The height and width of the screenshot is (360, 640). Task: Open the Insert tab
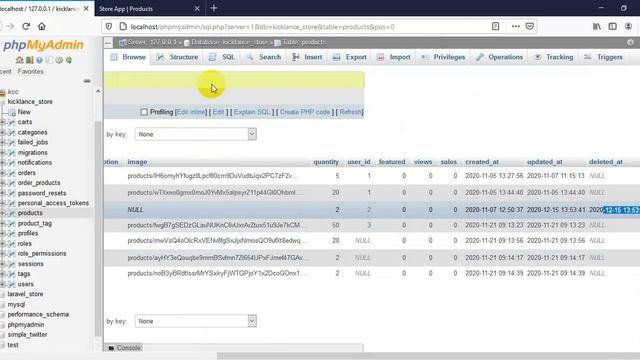coord(307,57)
